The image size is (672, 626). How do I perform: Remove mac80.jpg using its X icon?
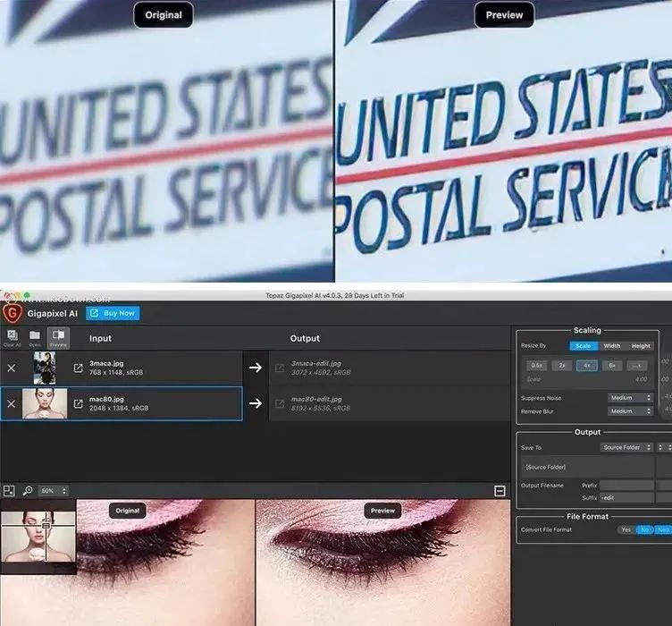click(x=12, y=403)
